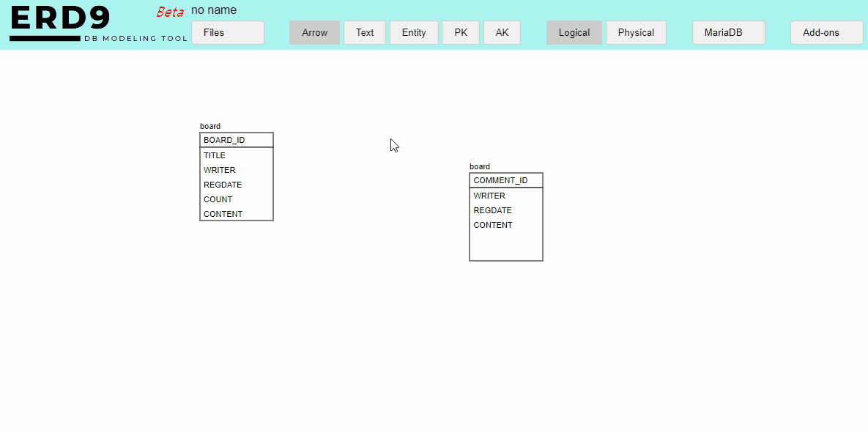868x433 pixels.
Task: Open the MariaDB database selector
Action: pos(728,33)
